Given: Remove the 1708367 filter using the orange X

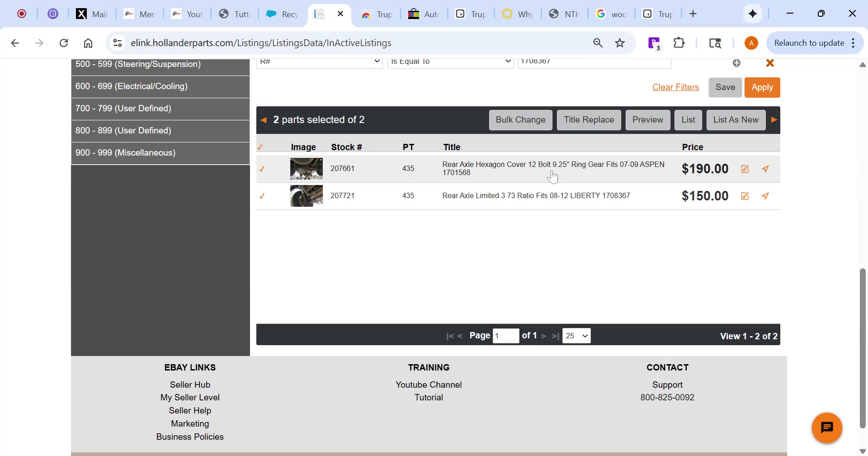Looking at the screenshot, I should (x=770, y=63).
